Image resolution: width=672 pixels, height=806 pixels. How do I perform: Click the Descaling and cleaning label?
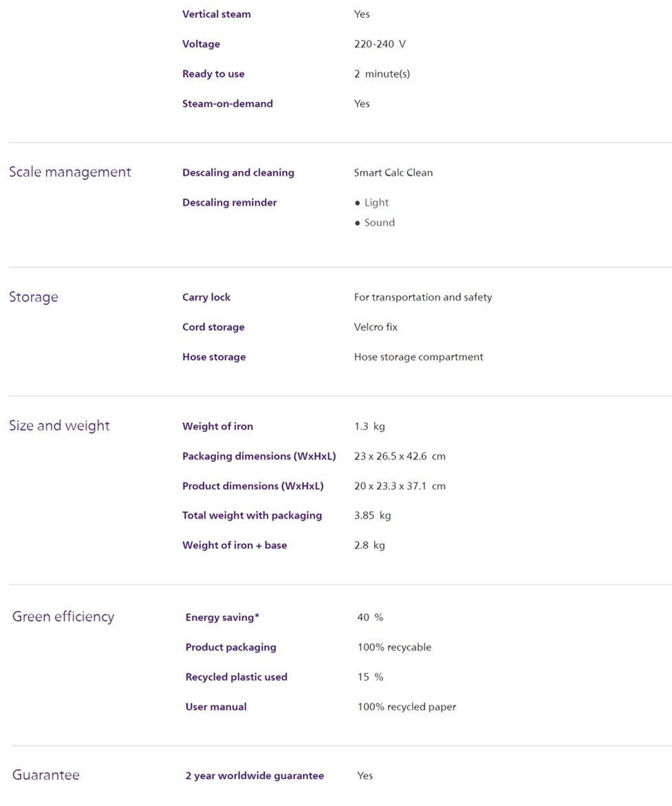[x=238, y=173]
